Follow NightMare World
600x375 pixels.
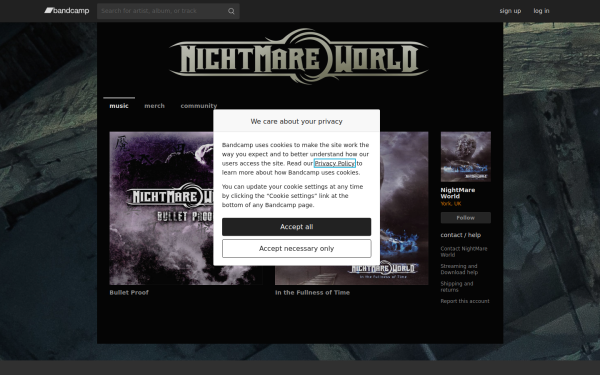(x=466, y=218)
